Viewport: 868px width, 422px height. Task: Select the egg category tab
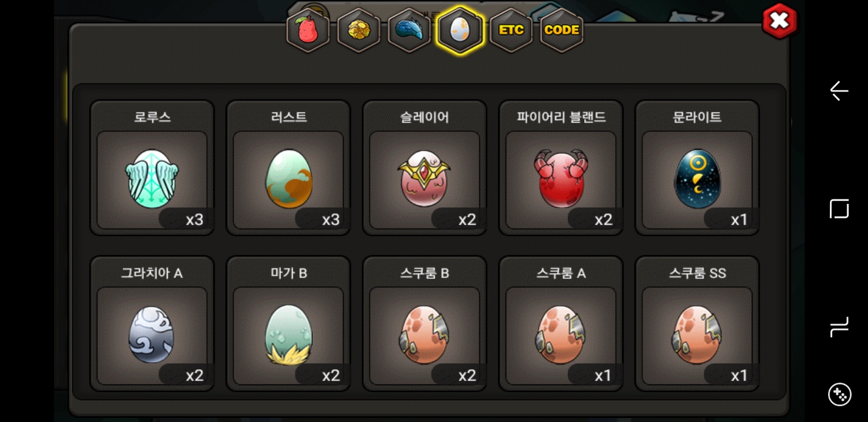460,30
